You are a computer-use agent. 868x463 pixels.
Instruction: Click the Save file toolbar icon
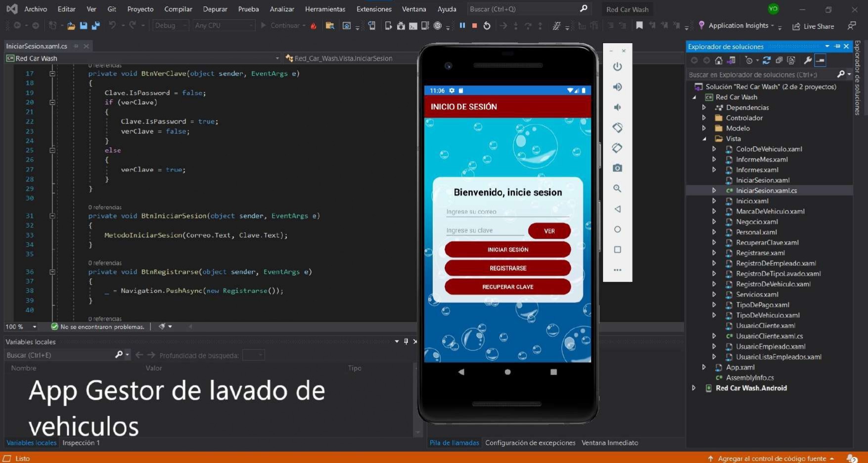(x=84, y=26)
